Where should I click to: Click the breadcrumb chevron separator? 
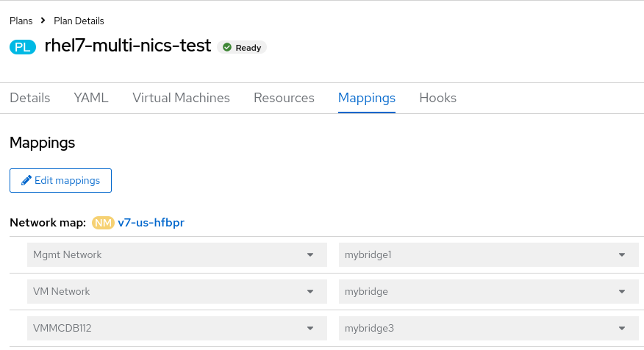click(43, 21)
